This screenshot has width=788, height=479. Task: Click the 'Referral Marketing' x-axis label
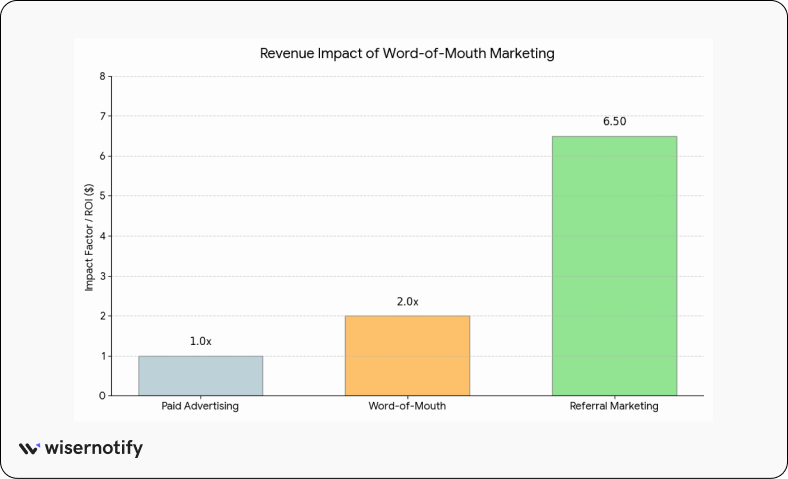pos(614,408)
